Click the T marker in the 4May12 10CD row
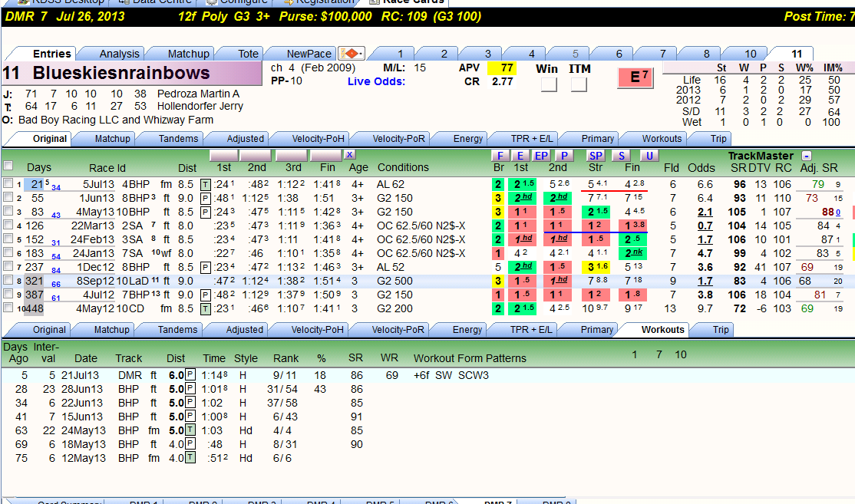855x504 pixels. 206,309
